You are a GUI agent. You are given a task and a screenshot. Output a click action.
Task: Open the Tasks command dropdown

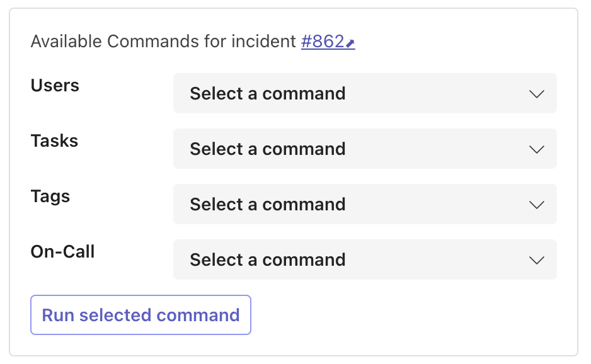pyautogui.click(x=365, y=149)
